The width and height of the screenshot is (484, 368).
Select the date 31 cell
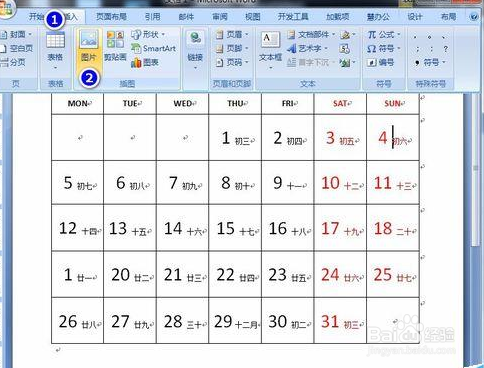pyautogui.click(x=340, y=321)
